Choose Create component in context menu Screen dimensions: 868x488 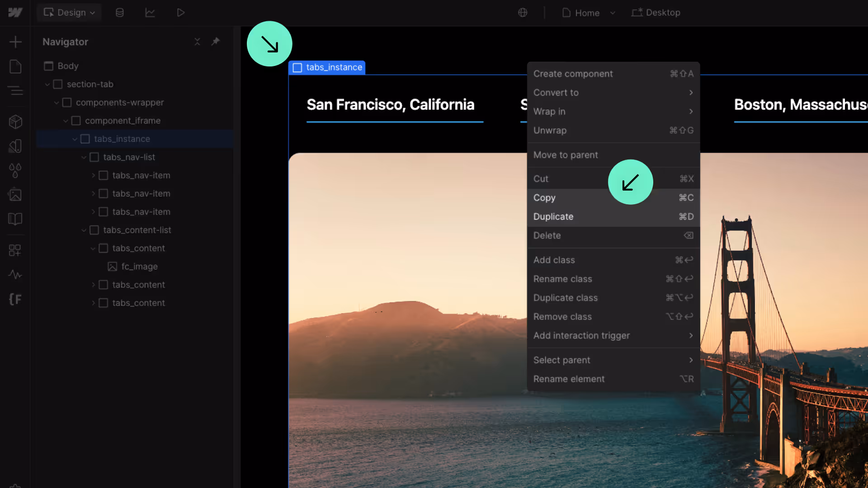pyautogui.click(x=573, y=74)
